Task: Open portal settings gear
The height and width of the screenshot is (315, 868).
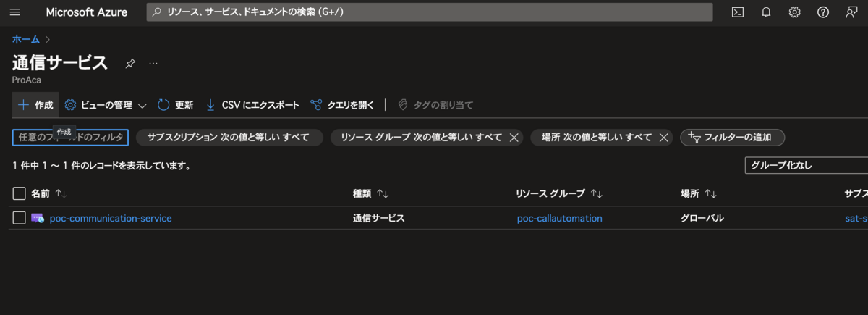Action: point(794,12)
